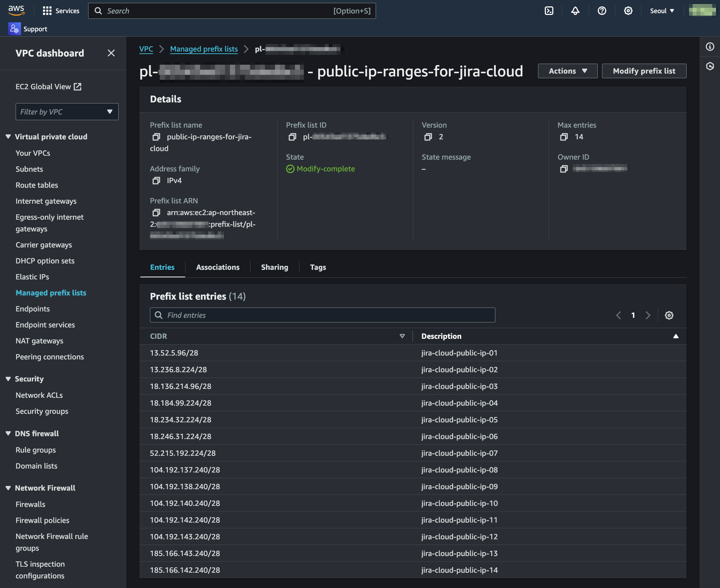Click the Modify prefix list button
The image size is (720, 588).
pyautogui.click(x=644, y=71)
